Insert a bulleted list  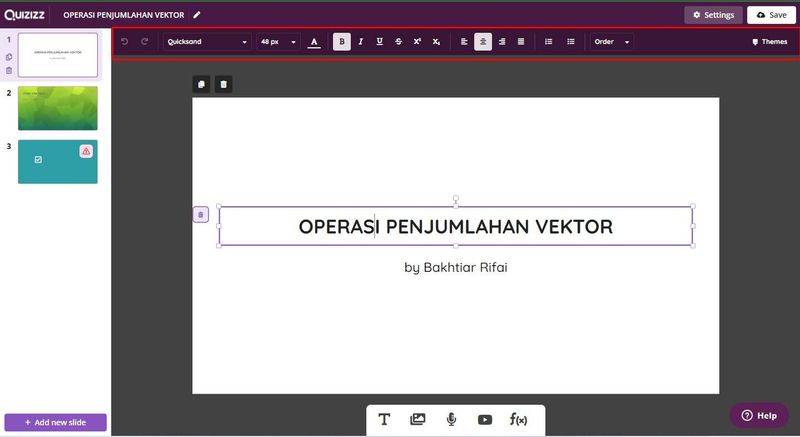[571, 42]
